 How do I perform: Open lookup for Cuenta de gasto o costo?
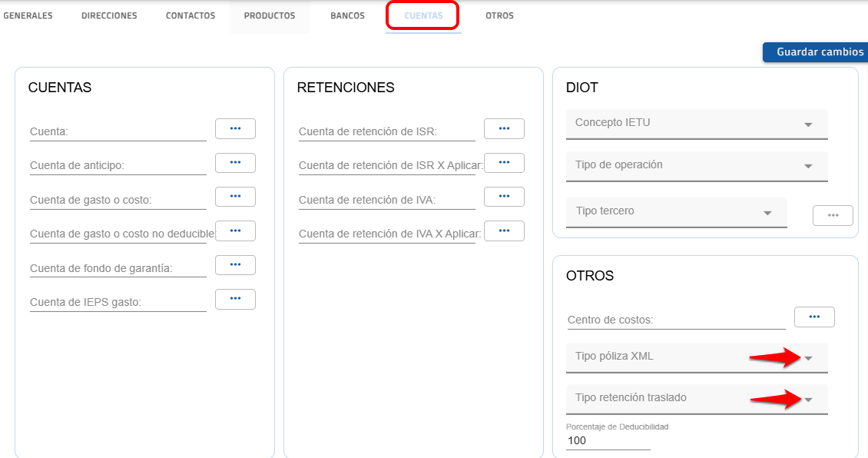tap(235, 197)
